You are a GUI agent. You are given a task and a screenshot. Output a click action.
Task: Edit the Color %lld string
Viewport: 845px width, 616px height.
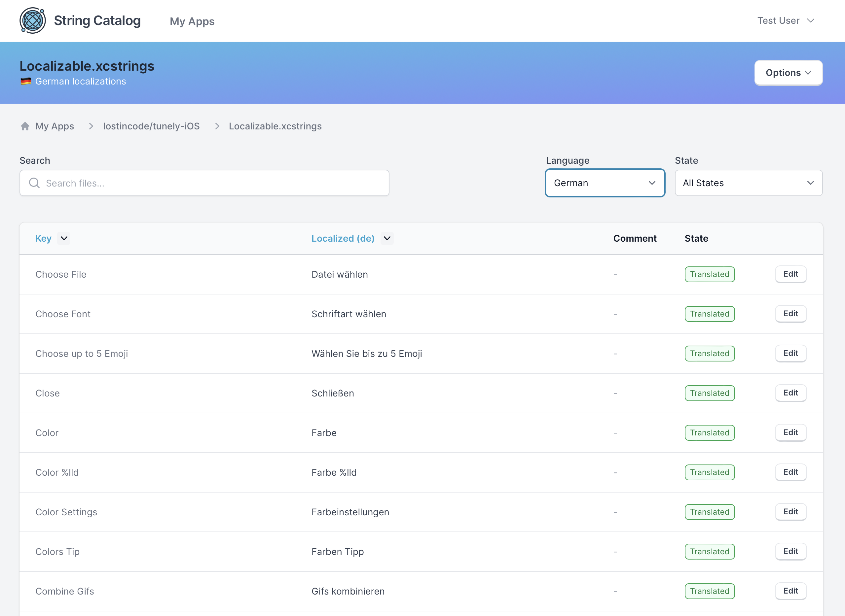click(790, 472)
